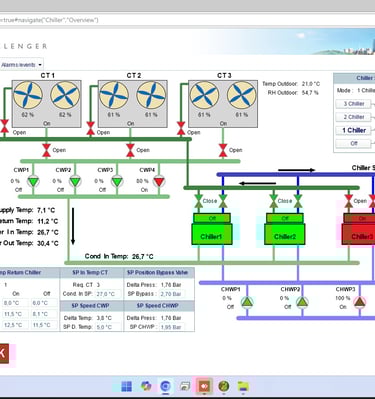Click the CHWP1 pump icon
This screenshot has width=375, height=399.
click(247, 302)
